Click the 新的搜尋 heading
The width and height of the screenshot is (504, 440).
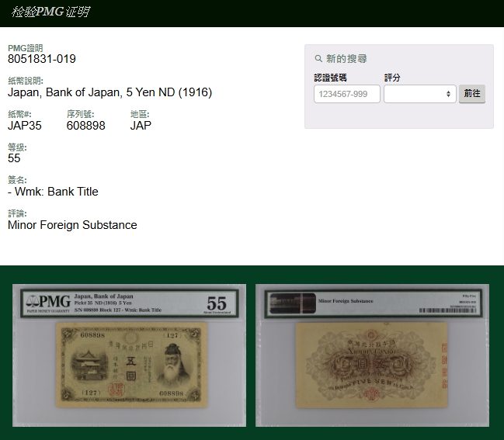pos(346,59)
